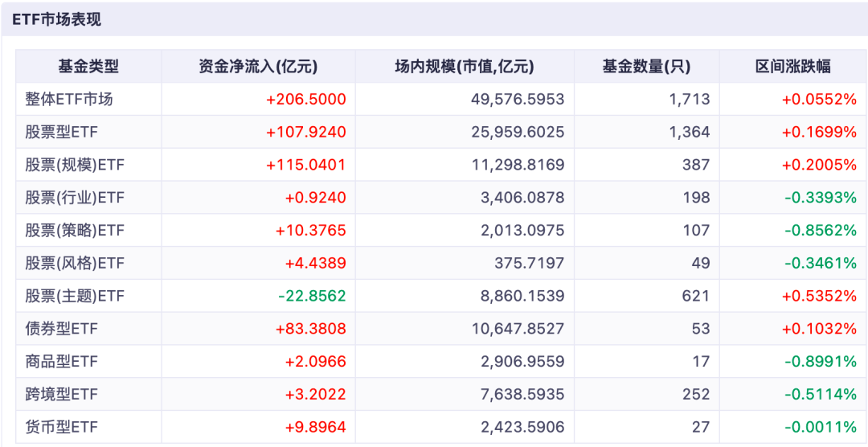Select the 整体ETF市场 row label
This screenshot has height=447, width=868.
pyautogui.click(x=68, y=100)
